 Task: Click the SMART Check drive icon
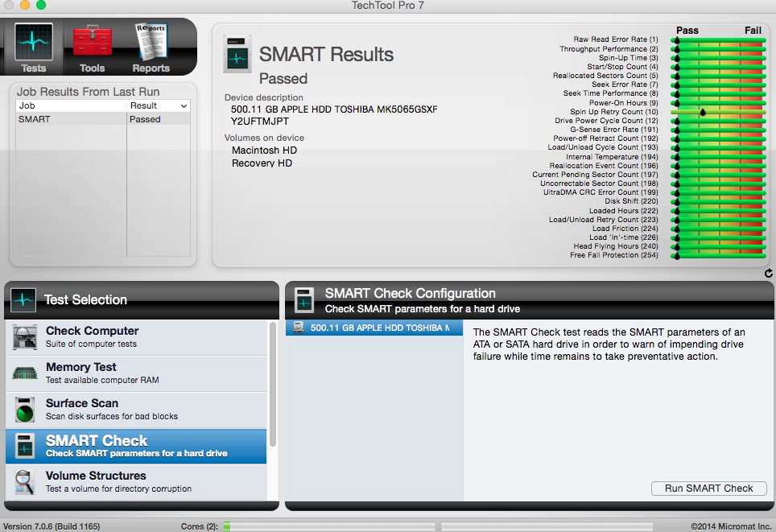tap(25, 446)
